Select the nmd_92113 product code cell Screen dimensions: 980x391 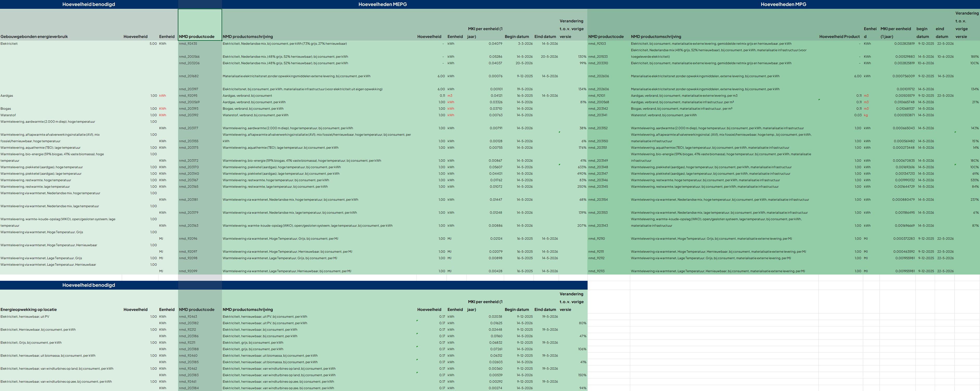tap(609, 271)
